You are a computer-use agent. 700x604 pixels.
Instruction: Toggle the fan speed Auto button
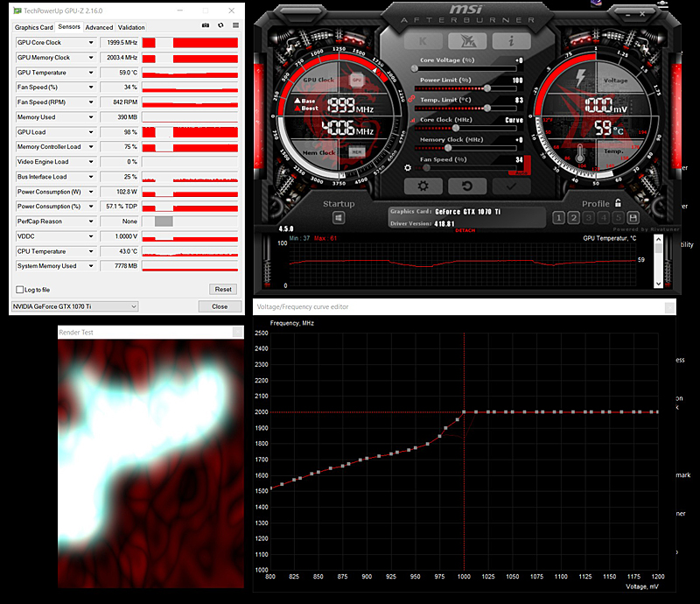[x=521, y=172]
